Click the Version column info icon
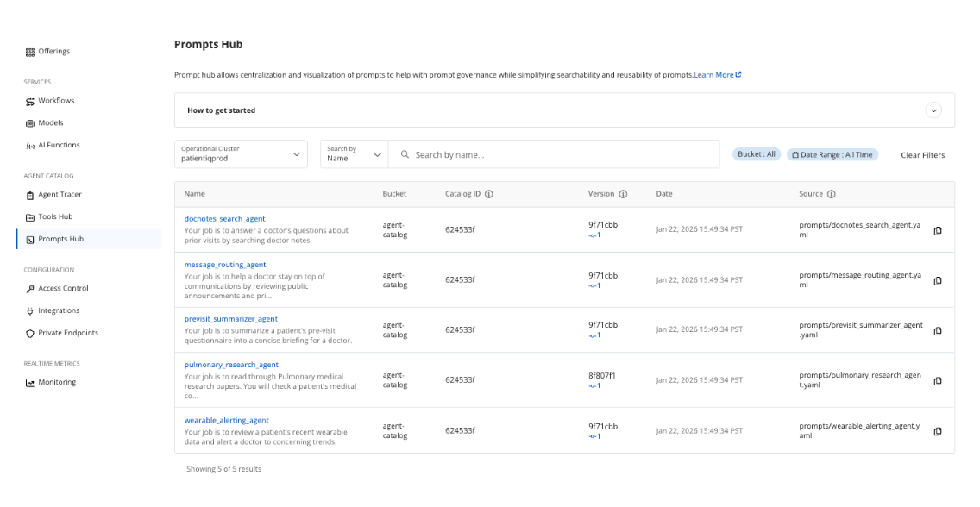980x507 pixels. [x=623, y=195]
